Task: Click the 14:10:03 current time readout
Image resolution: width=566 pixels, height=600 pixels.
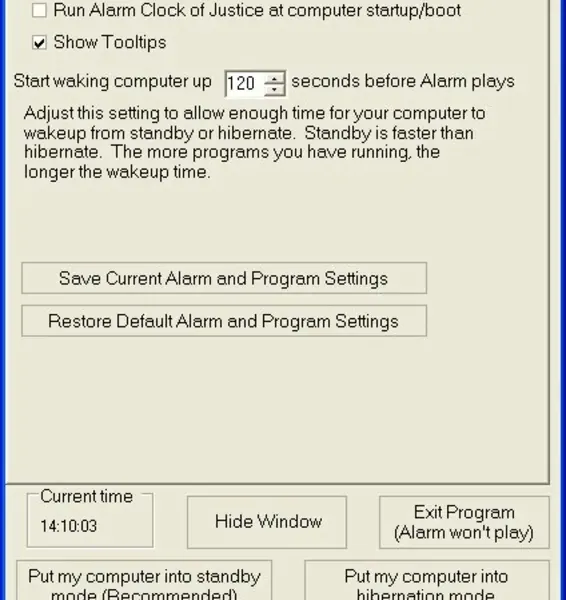Action: [69, 526]
